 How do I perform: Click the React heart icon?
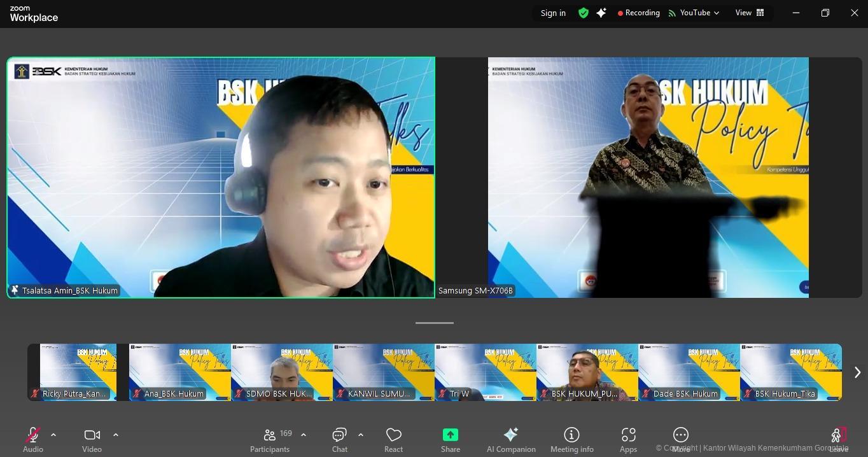(393, 435)
